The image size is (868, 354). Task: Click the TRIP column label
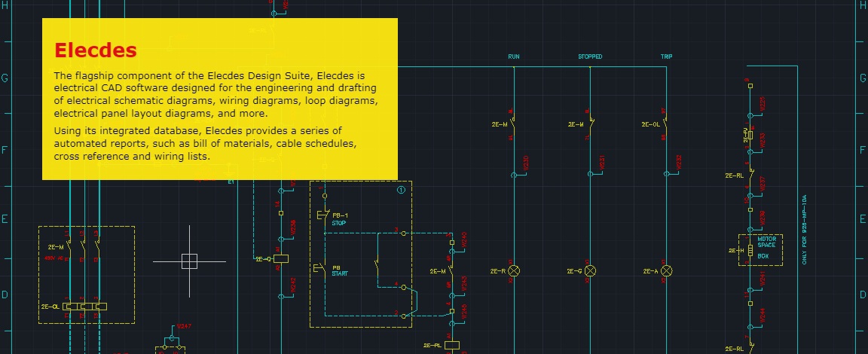pyautogui.click(x=667, y=56)
